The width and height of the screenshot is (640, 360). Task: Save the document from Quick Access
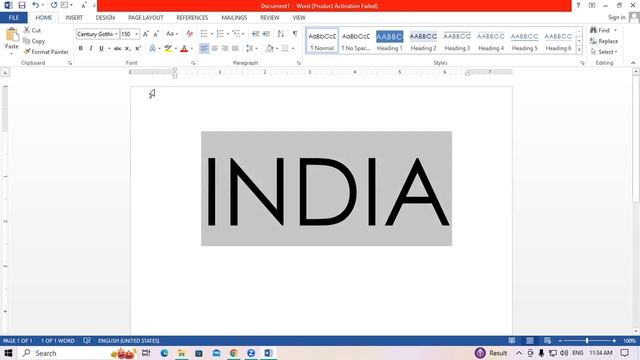click(x=22, y=5)
